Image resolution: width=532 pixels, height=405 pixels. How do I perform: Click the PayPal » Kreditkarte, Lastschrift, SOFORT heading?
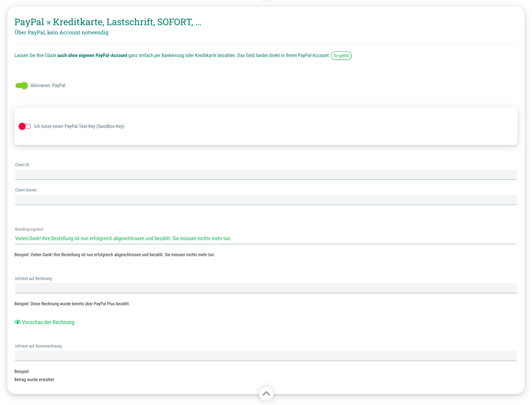108,22
